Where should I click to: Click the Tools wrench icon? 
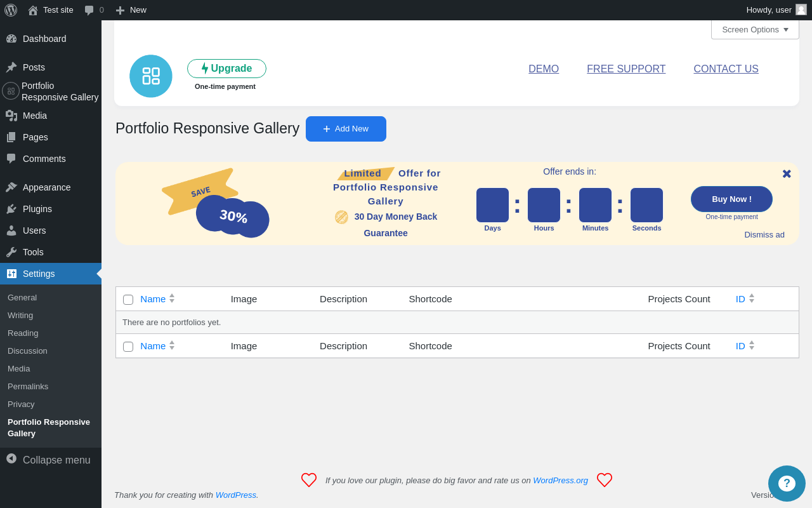11,252
